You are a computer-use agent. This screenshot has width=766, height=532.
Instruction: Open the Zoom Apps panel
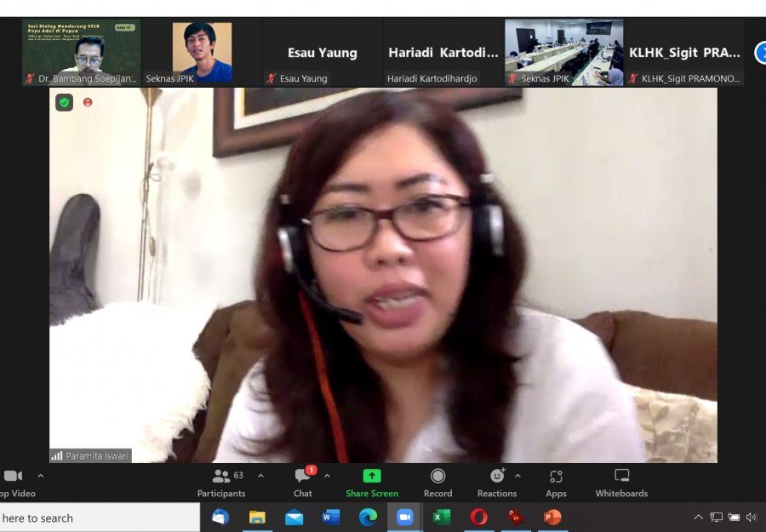click(x=556, y=483)
